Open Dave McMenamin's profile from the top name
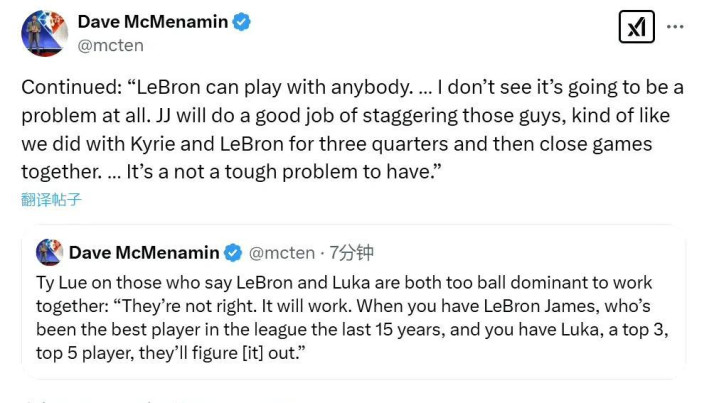This screenshot has height=403, width=719. point(152,22)
